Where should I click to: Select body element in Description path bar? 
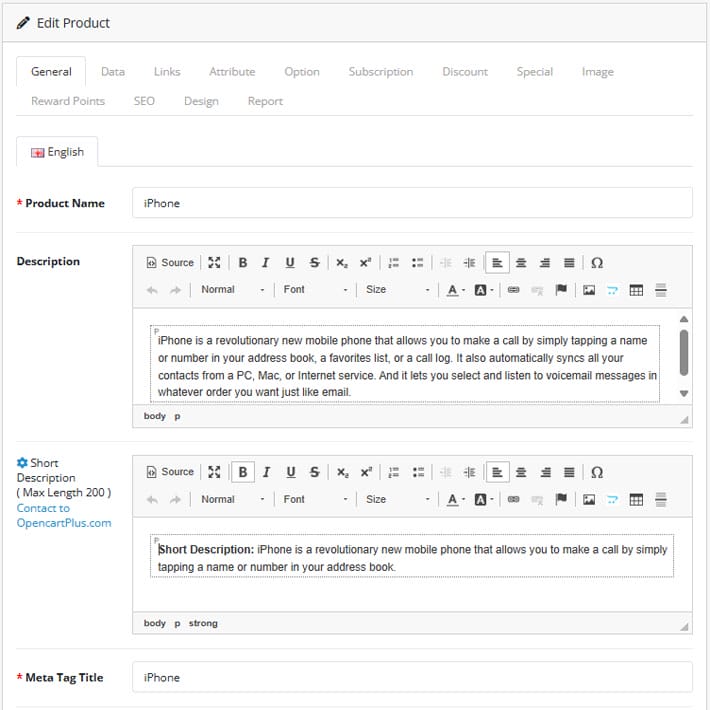tap(154, 416)
